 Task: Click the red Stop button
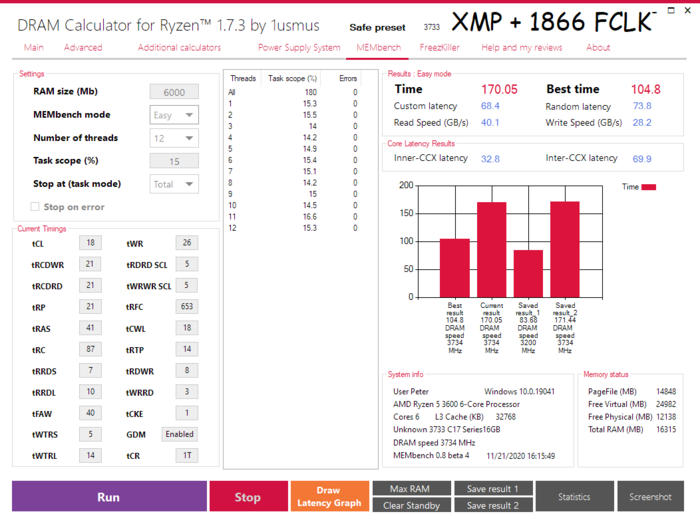pos(249,496)
